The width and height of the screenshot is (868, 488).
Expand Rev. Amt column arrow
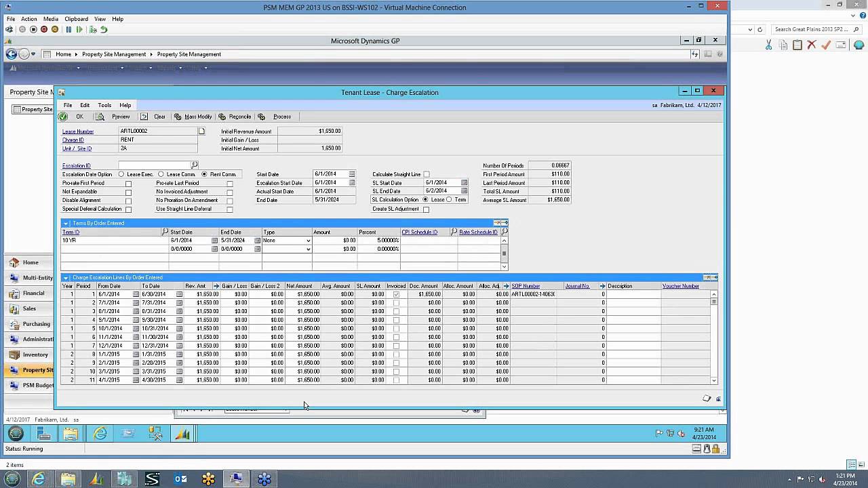click(216, 286)
